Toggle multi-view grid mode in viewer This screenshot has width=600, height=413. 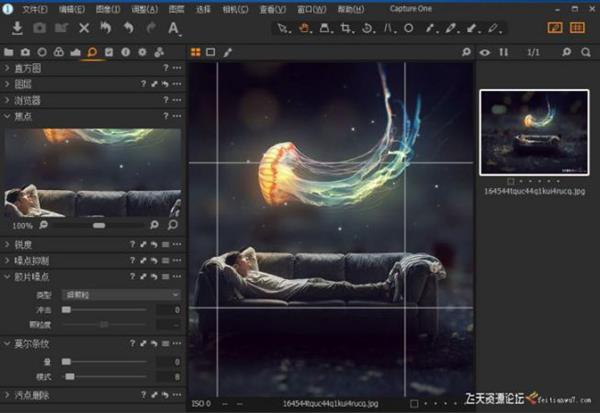[195, 51]
